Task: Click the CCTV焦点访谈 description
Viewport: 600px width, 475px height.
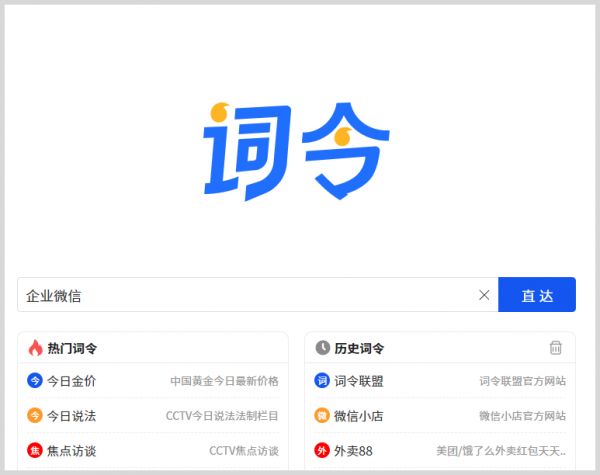Action: pos(244,451)
